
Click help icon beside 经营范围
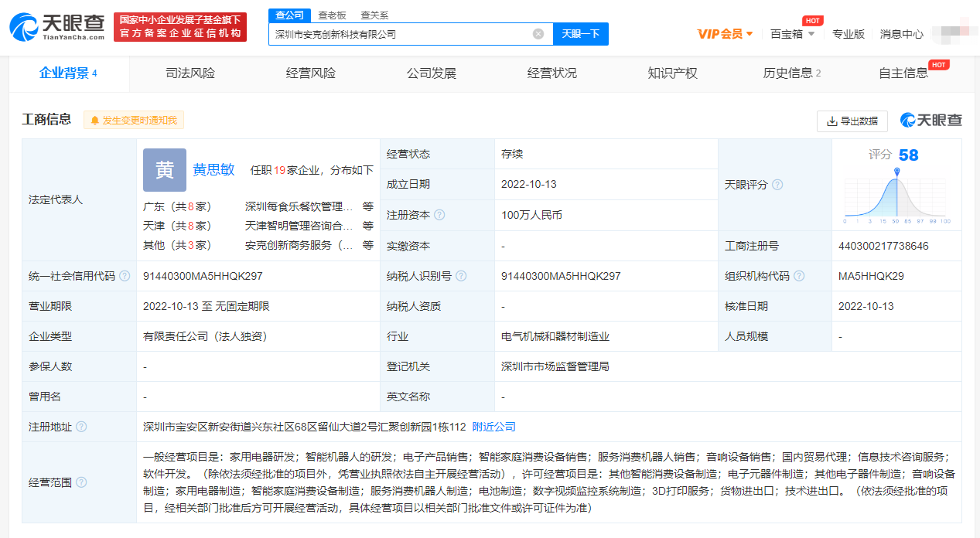point(81,482)
